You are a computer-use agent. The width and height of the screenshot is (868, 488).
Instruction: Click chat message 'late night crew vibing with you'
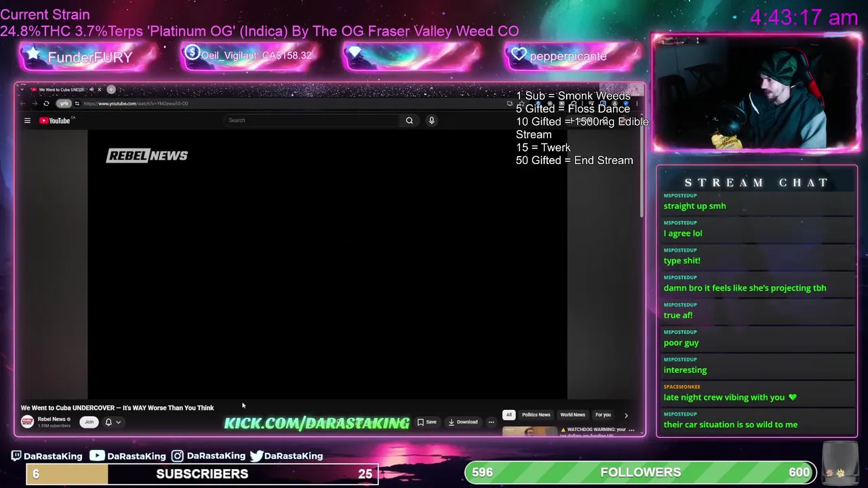[x=730, y=397]
